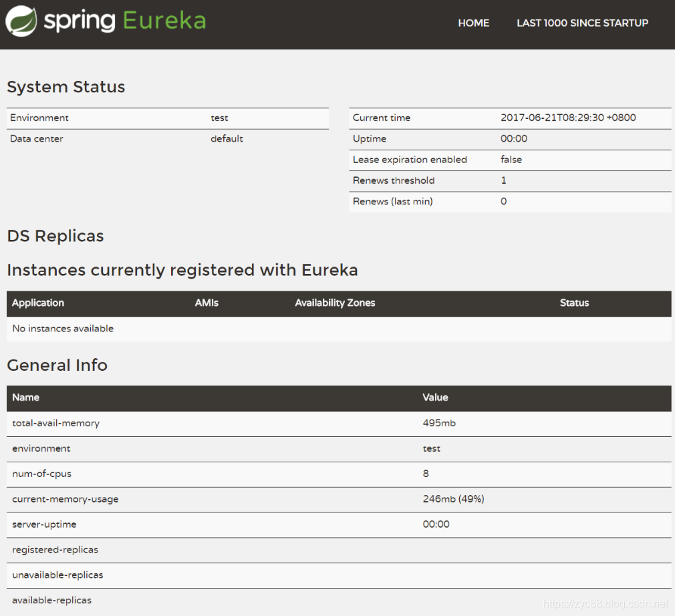Click the spring Eureka brand text
Screen dimensions: 675x616
tap(125, 21)
